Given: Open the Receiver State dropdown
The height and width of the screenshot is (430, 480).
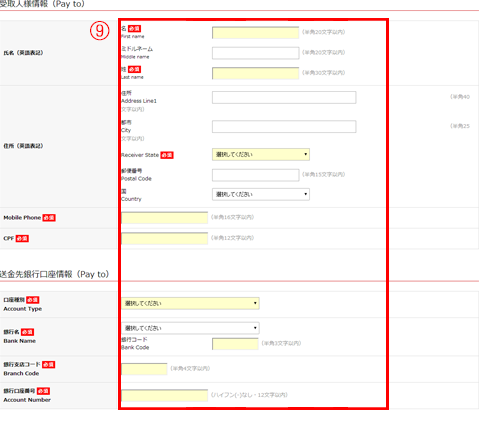Looking at the screenshot, I should pyautogui.click(x=261, y=154).
